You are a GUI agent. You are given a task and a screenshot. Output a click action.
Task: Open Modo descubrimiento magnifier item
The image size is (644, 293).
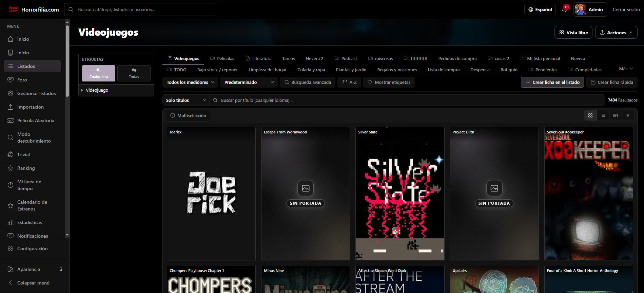click(x=32, y=138)
